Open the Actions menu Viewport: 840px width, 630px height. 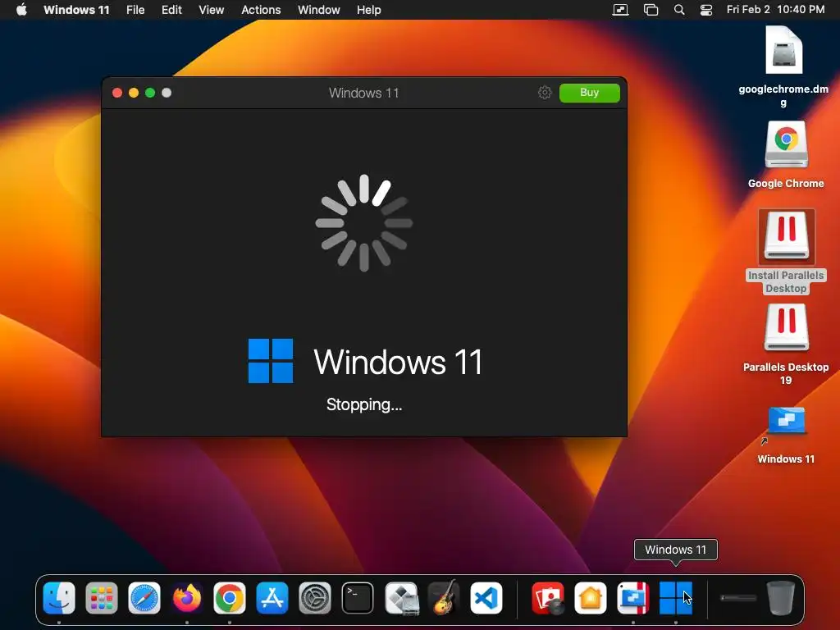[x=261, y=10]
